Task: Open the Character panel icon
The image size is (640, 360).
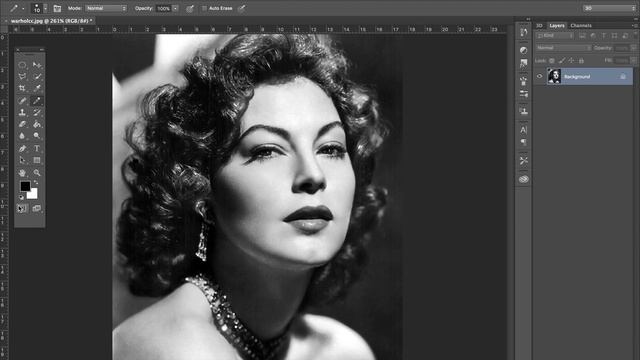Action: [524, 130]
